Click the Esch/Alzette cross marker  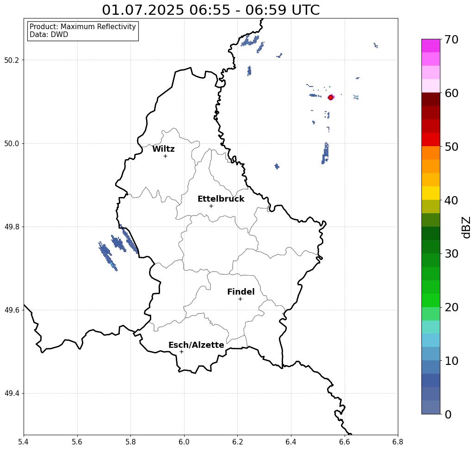(x=181, y=351)
